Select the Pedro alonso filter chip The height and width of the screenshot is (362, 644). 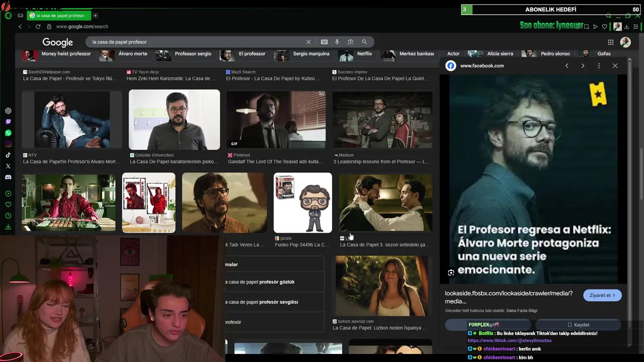pyautogui.click(x=546, y=54)
